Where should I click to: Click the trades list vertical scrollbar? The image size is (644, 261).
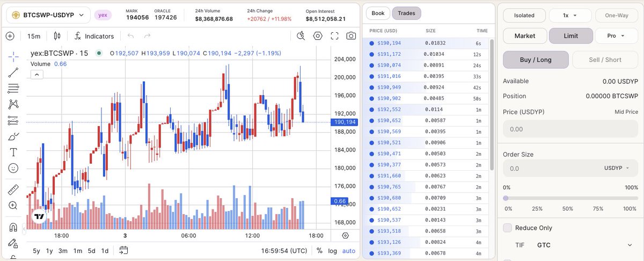point(491,104)
